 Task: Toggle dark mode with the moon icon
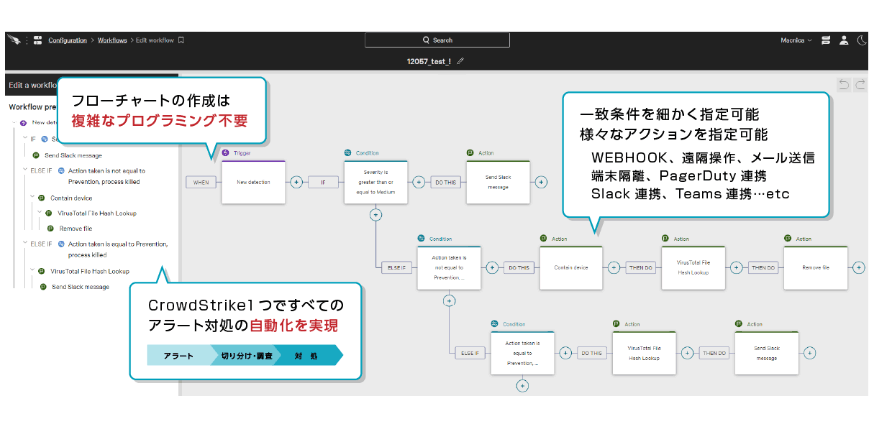coord(862,40)
